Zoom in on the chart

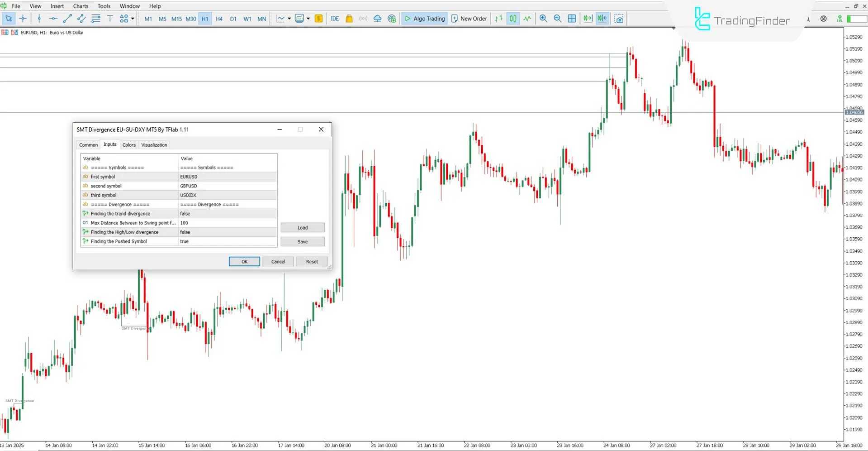pyautogui.click(x=543, y=19)
